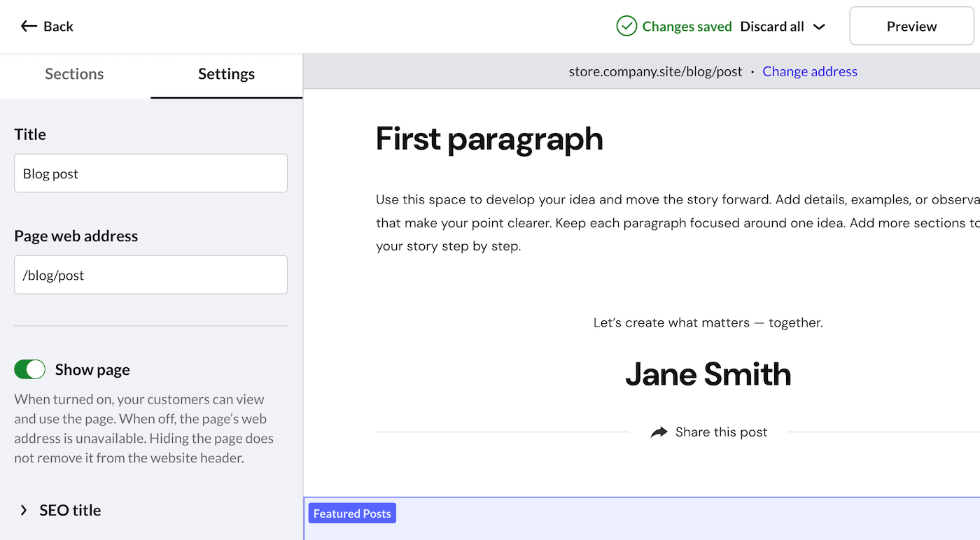Click the body paragraph starting 'Use this space'
980x540 pixels.
point(678,223)
